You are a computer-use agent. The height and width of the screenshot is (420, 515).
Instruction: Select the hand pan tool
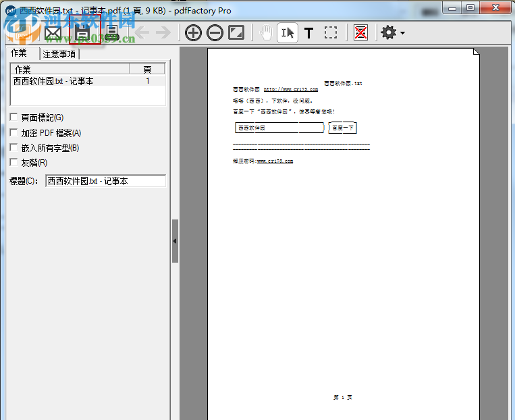[266, 32]
